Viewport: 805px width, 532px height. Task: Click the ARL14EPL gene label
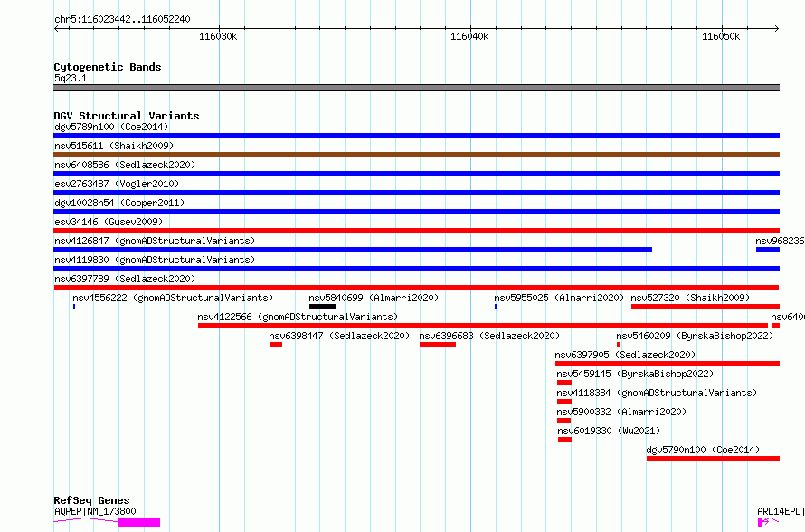pyautogui.click(x=781, y=511)
